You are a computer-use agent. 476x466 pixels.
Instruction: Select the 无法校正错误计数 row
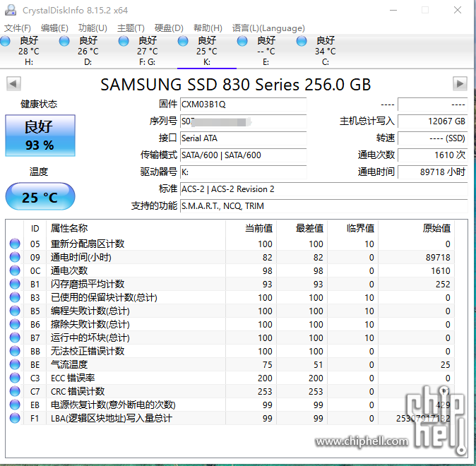230,351
